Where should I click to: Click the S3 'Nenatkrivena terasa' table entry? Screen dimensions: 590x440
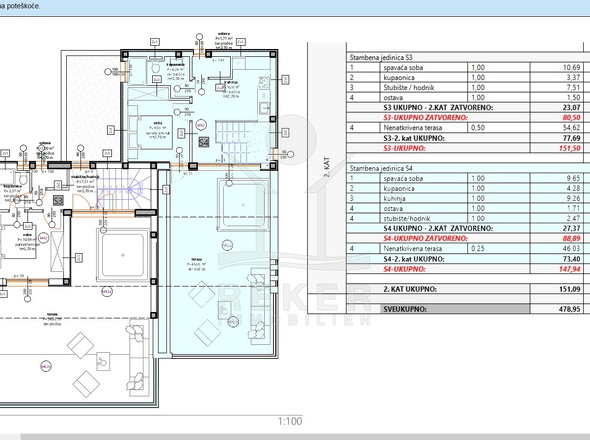[407, 128]
